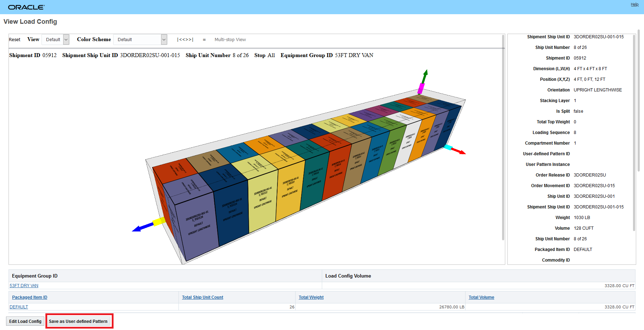Sort by Total Ship Unit Count column
The width and height of the screenshot is (644, 330).
pyautogui.click(x=203, y=297)
